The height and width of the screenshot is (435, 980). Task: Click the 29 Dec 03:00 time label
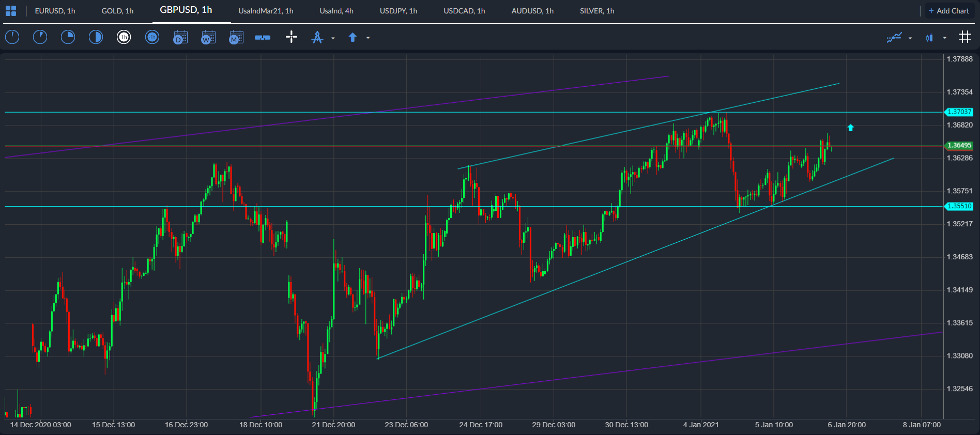tap(554, 425)
